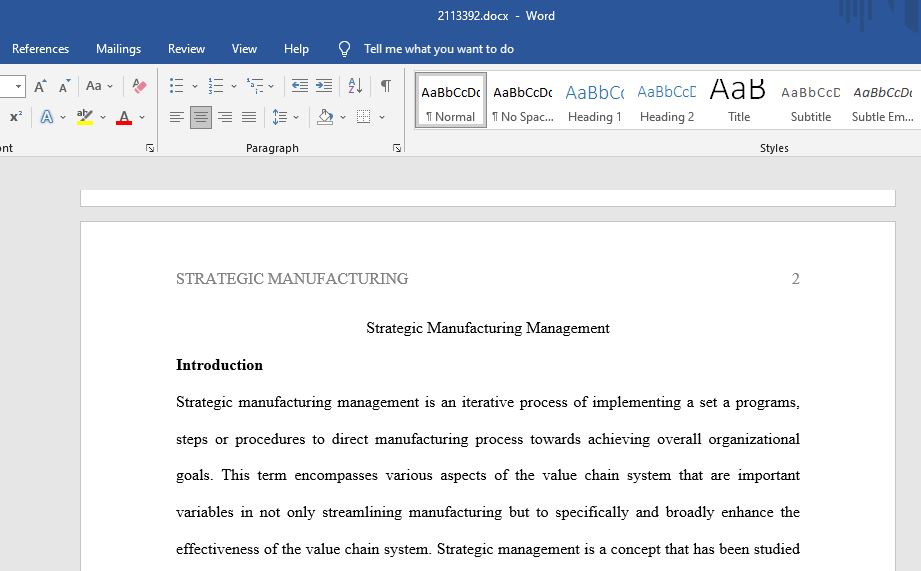
Task: Apply the No Spacing style
Action: pyautogui.click(x=523, y=100)
